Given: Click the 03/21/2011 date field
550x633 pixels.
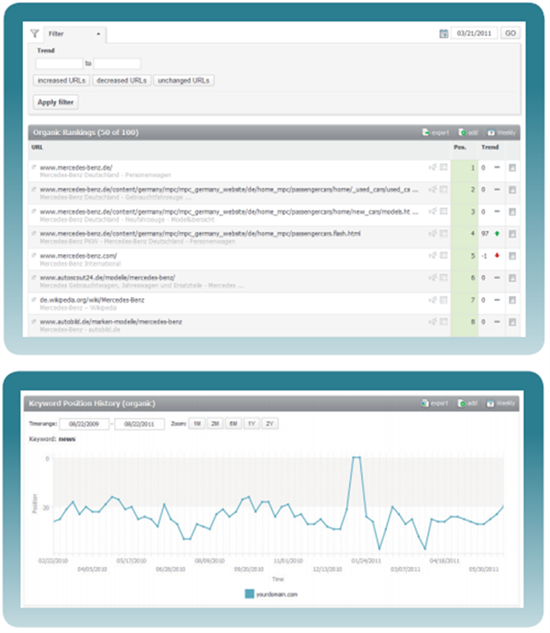Looking at the screenshot, I should tap(474, 34).
